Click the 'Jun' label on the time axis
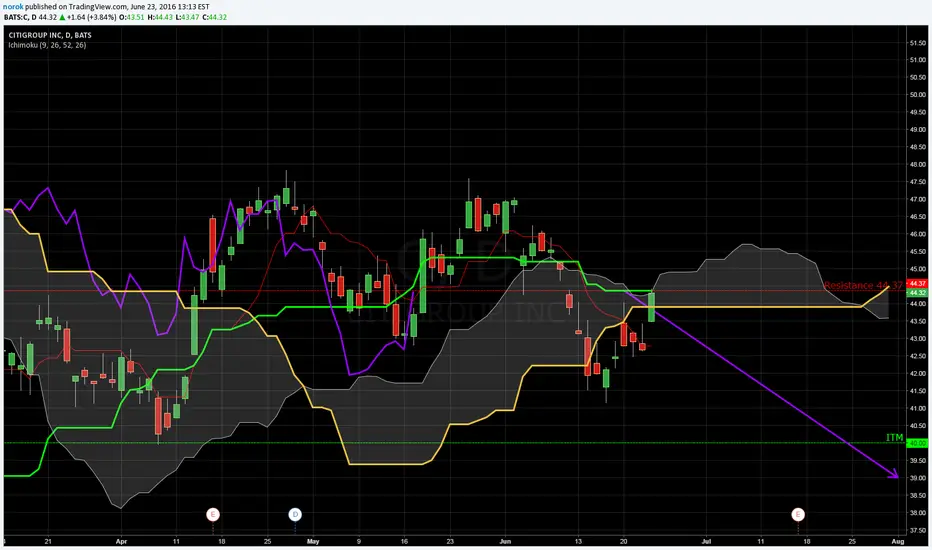The height and width of the screenshot is (550, 932). pos(505,542)
